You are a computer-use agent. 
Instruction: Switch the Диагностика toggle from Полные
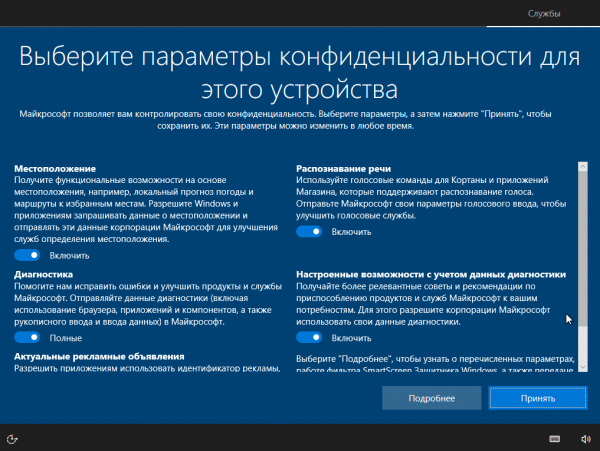(x=27, y=337)
